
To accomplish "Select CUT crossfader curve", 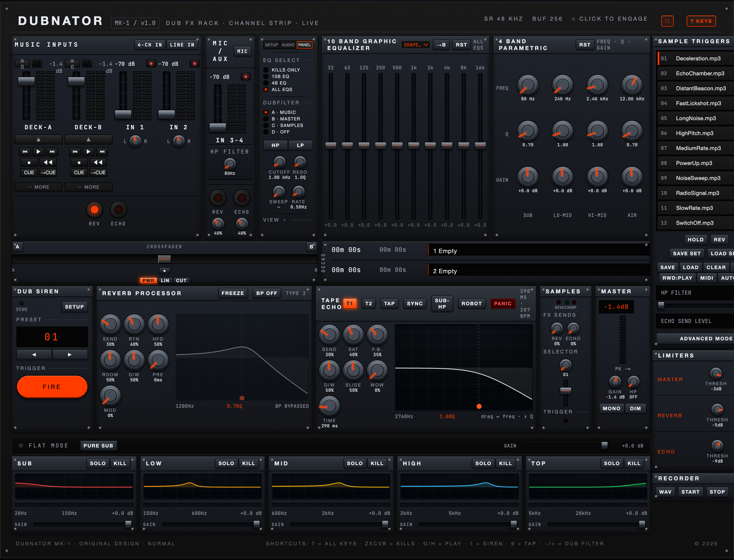I will [181, 280].
